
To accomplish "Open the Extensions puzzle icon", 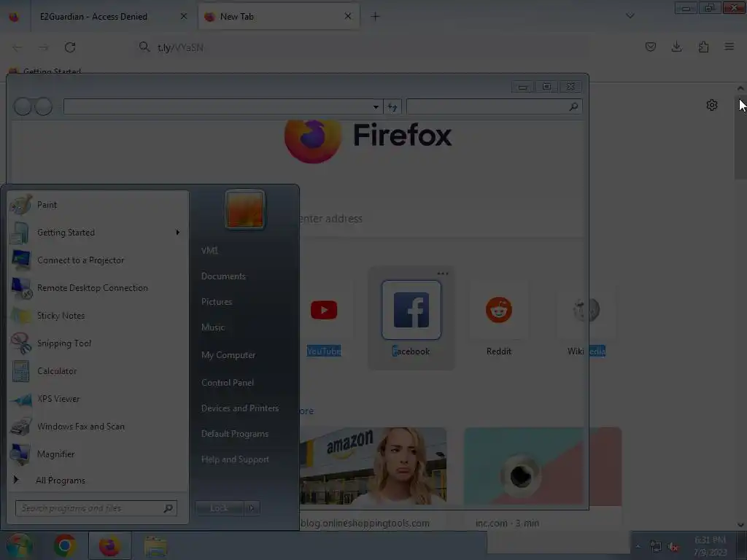I will point(703,47).
